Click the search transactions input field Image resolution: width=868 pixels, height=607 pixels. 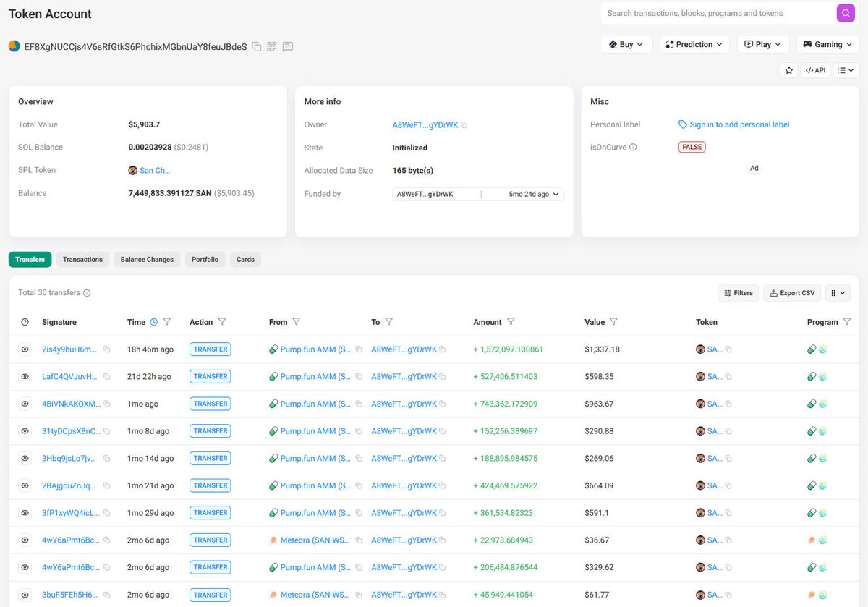coord(720,13)
